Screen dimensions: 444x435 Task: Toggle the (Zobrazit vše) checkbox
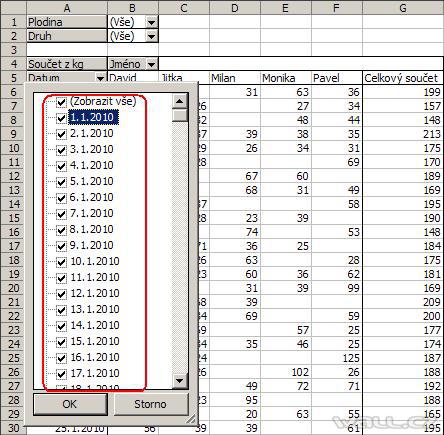pos(61,102)
